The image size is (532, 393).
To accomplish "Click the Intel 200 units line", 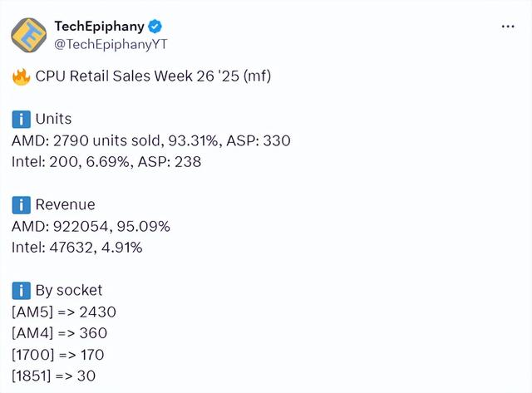I will (106, 162).
